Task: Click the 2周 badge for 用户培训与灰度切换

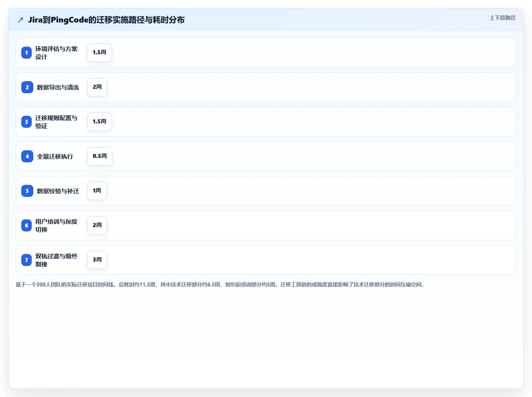Action: [97, 225]
